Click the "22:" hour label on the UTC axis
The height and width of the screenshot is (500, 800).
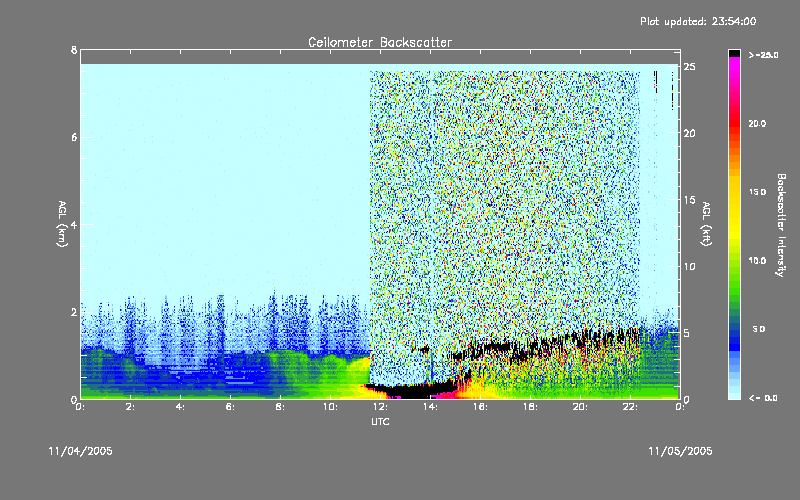[x=631, y=407]
